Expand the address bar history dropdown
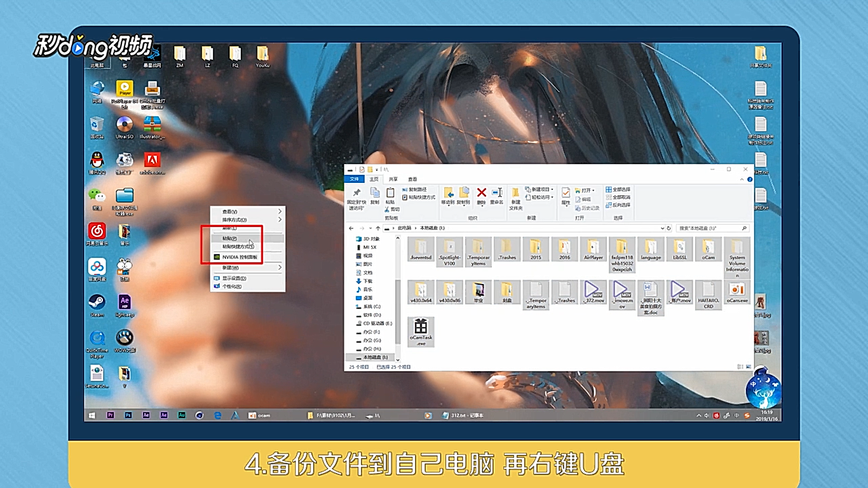 pos(662,227)
